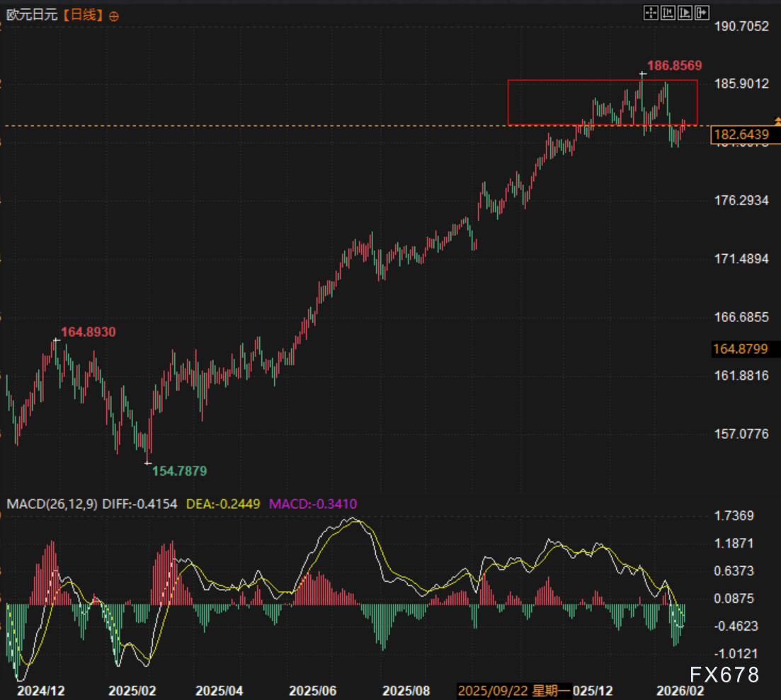Click the MACD(26,12,9) indicator label
The height and width of the screenshot is (700, 781).
pyautogui.click(x=52, y=504)
